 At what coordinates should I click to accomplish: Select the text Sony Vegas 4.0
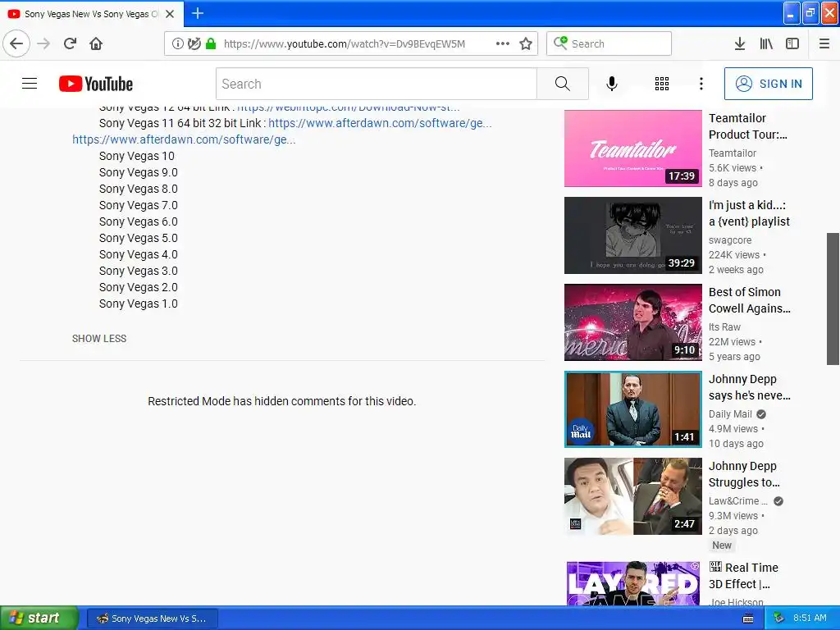point(138,254)
